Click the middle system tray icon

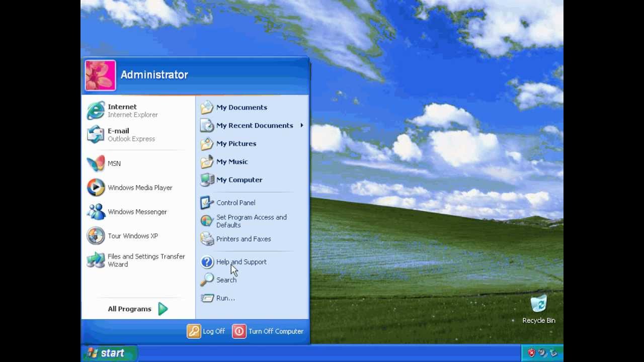point(542,353)
